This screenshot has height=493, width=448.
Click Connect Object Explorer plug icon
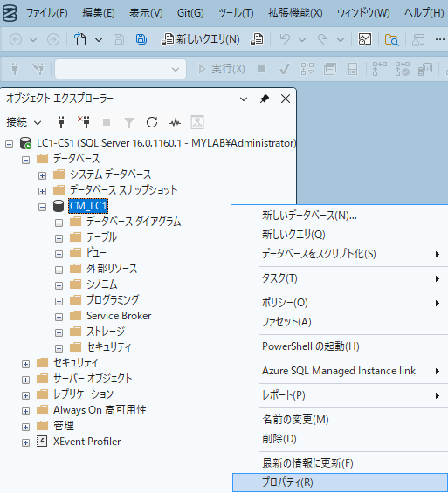61,122
